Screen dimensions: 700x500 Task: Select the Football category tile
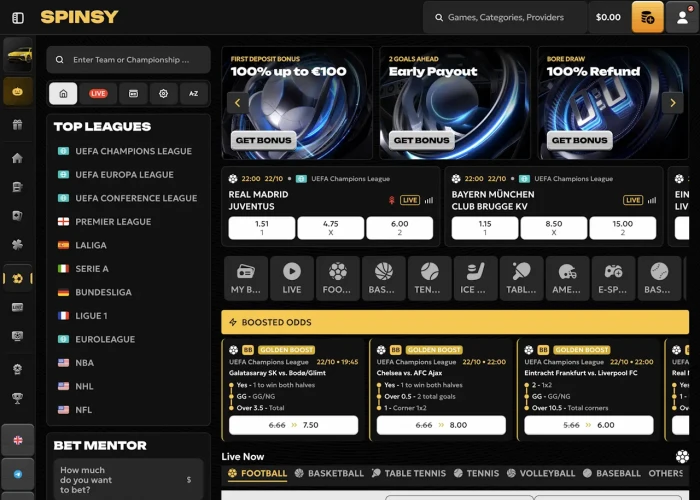(338, 278)
